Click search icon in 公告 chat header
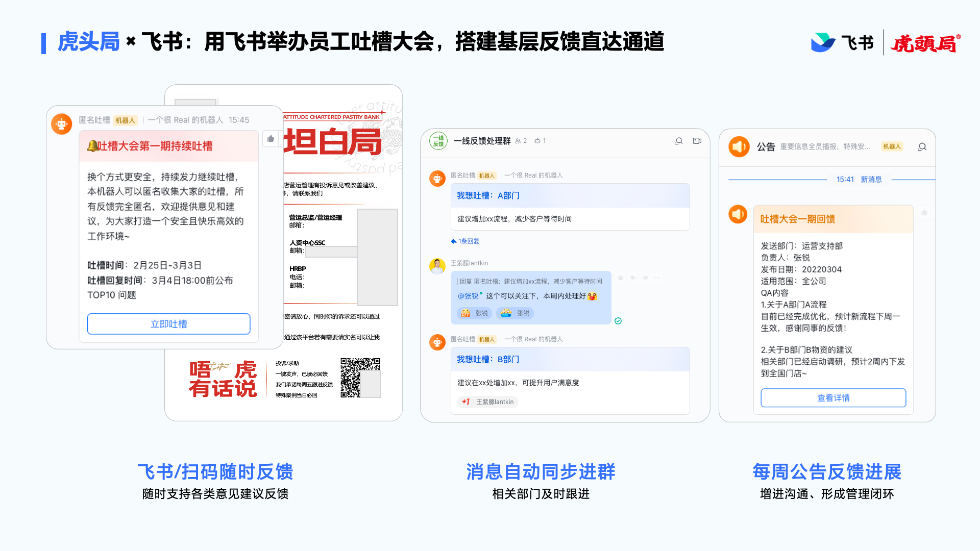Image resolution: width=980 pixels, height=551 pixels. click(x=922, y=147)
